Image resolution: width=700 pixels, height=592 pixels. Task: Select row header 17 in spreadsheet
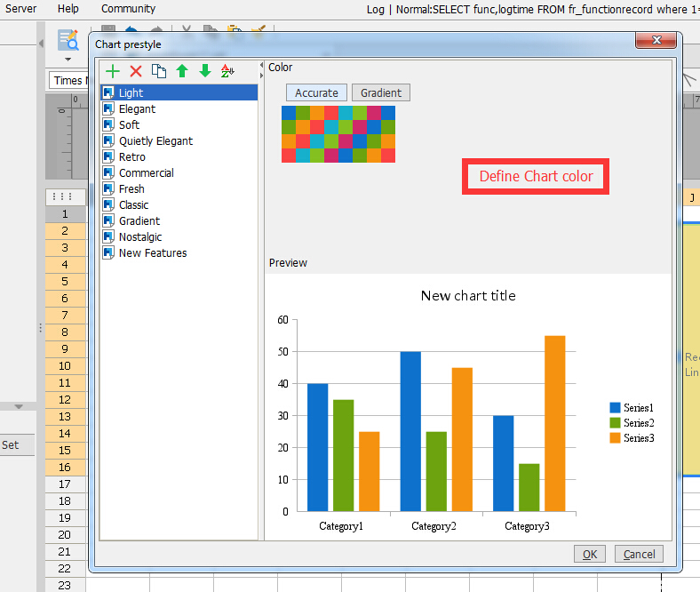[x=65, y=484]
